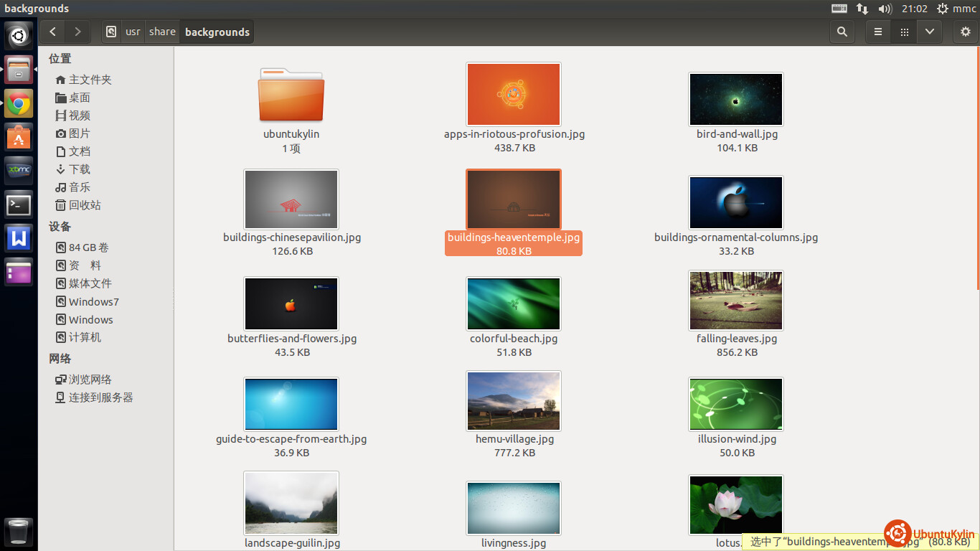Switch to list view
The height and width of the screenshot is (551, 980).
tap(877, 32)
